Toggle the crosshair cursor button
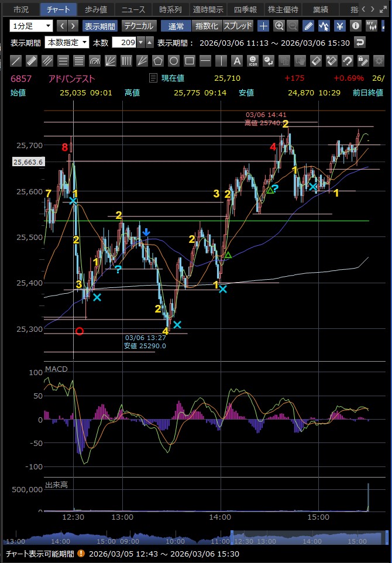Screen dimensions: 392x563 [264, 26]
